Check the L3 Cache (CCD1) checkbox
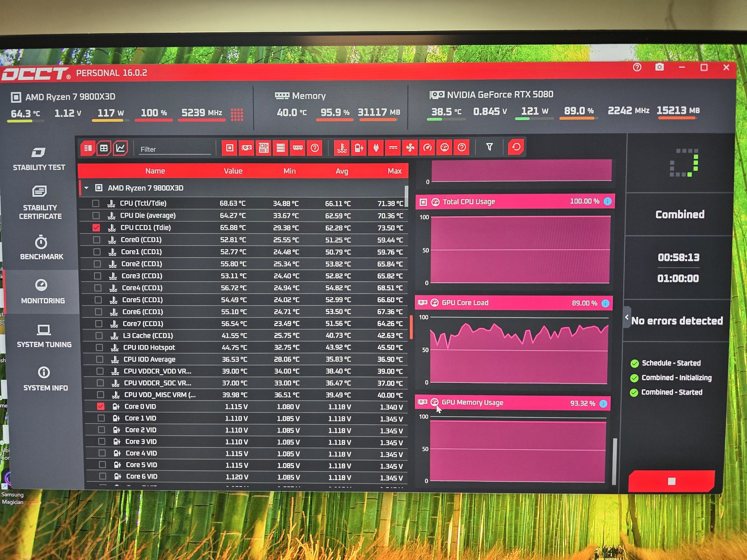 (x=99, y=336)
